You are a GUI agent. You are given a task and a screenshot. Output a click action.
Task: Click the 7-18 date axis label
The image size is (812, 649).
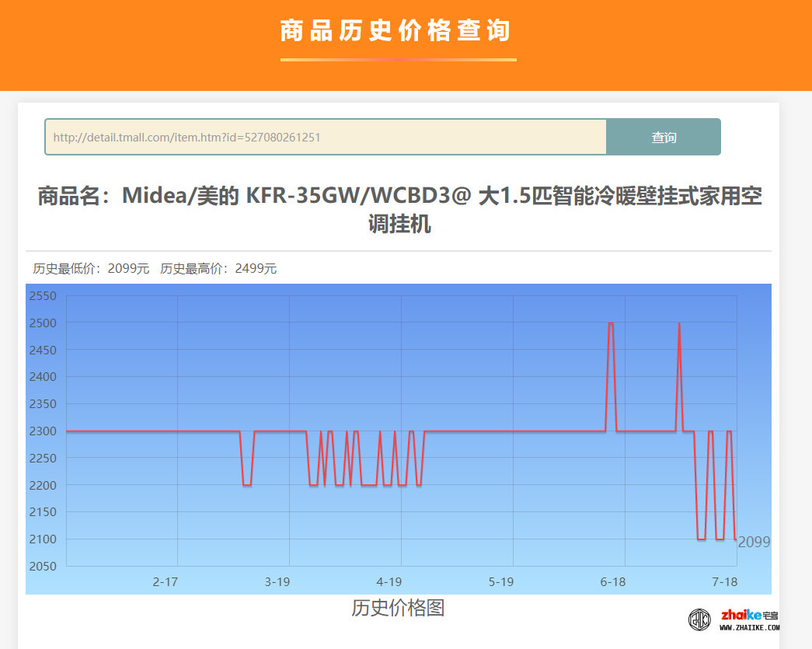[x=724, y=581]
